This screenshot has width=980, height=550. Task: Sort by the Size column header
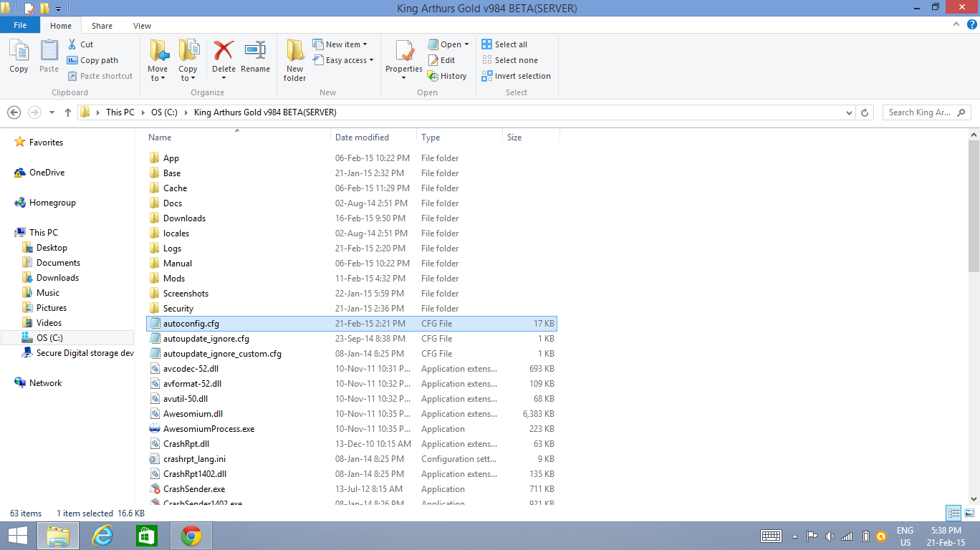coord(514,137)
